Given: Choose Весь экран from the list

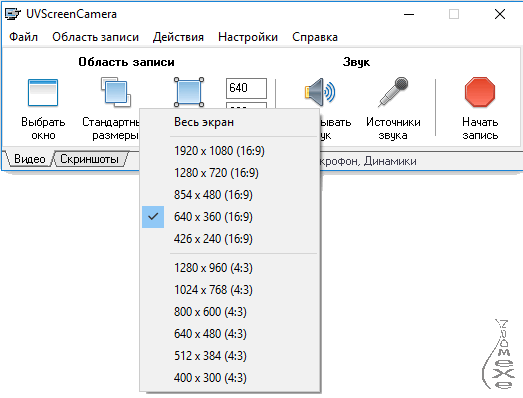Looking at the screenshot, I should (230, 122).
